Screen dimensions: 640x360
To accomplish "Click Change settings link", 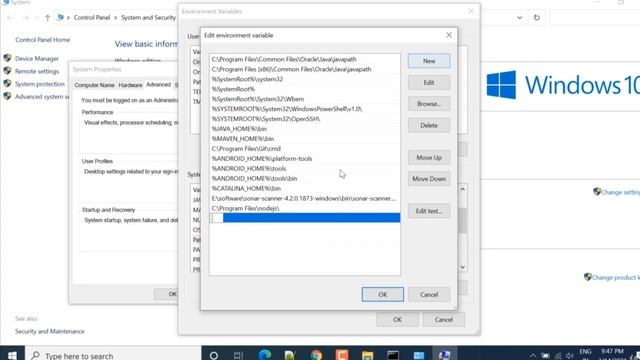I will tap(619, 192).
